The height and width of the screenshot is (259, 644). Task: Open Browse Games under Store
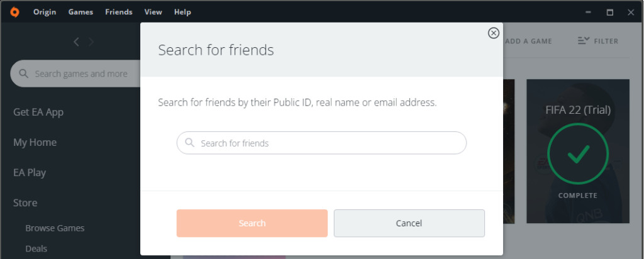(x=55, y=228)
